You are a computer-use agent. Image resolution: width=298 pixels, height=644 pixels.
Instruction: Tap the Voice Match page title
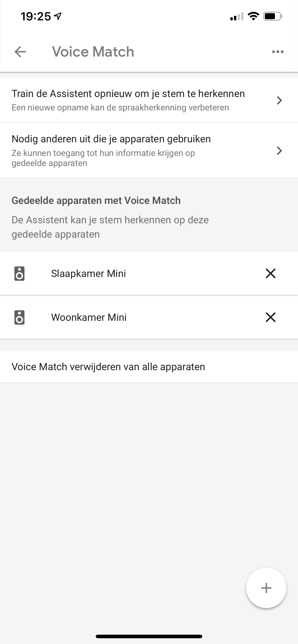pyautogui.click(x=93, y=52)
